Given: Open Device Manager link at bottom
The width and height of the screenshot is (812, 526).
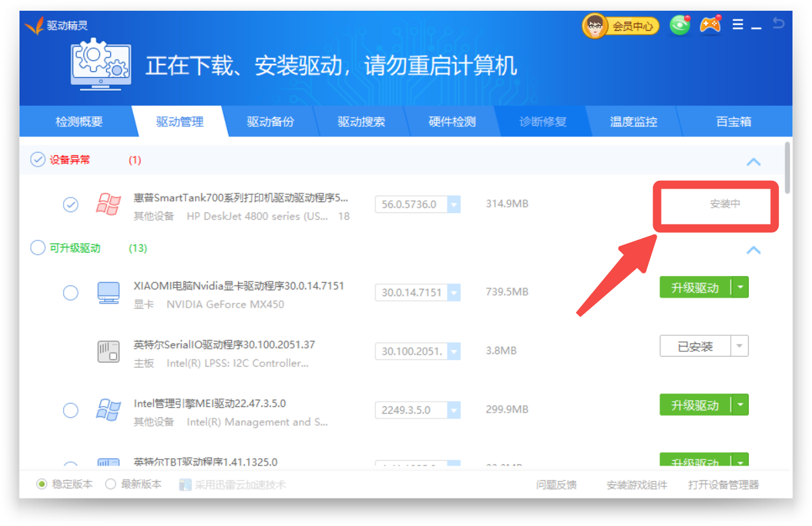Looking at the screenshot, I should 723,484.
